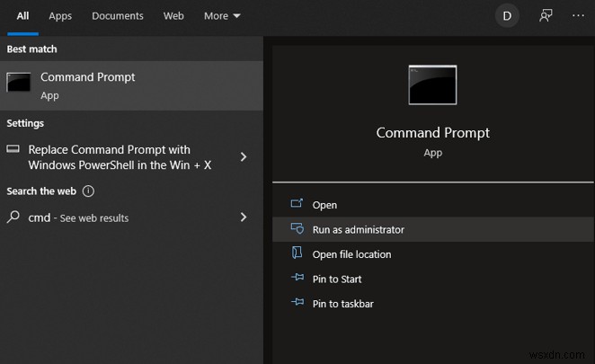Select the Web filter tab
595x364 pixels.
coord(173,16)
